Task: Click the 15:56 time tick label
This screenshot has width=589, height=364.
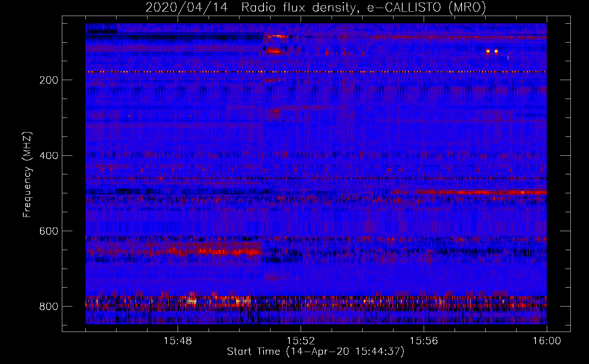Action: point(424,341)
